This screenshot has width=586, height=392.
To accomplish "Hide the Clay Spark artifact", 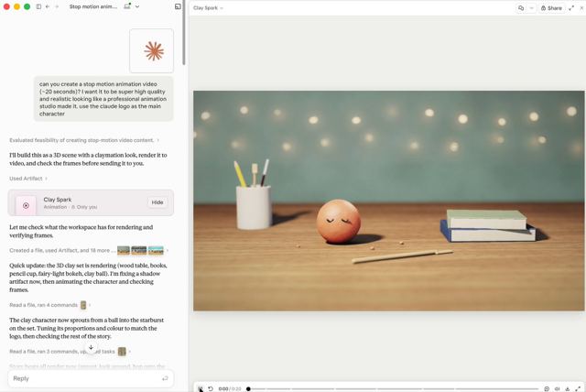I will tap(157, 202).
